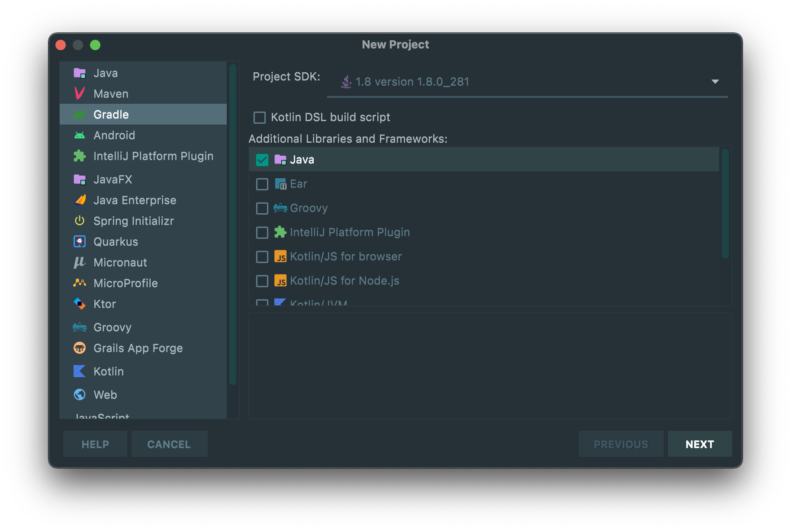Select the Maven project type icon
Image resolution: width=791 pixels, height=532 pixels.
pos(80,93)
